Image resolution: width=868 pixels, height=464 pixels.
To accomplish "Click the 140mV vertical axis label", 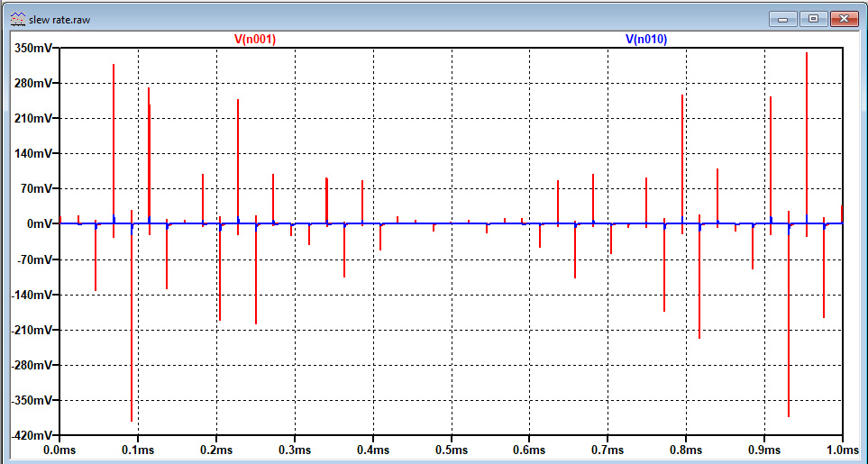I will [x=33, y=154].
